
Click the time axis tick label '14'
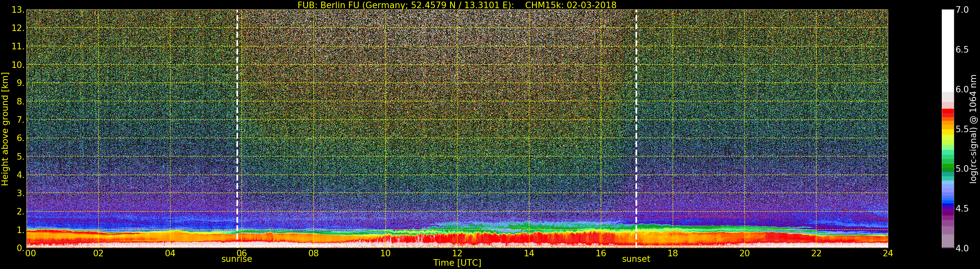tap(529, 253)
